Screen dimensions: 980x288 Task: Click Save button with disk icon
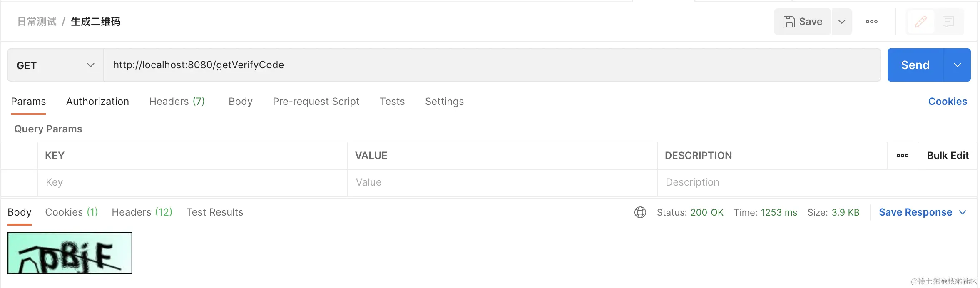803,22
